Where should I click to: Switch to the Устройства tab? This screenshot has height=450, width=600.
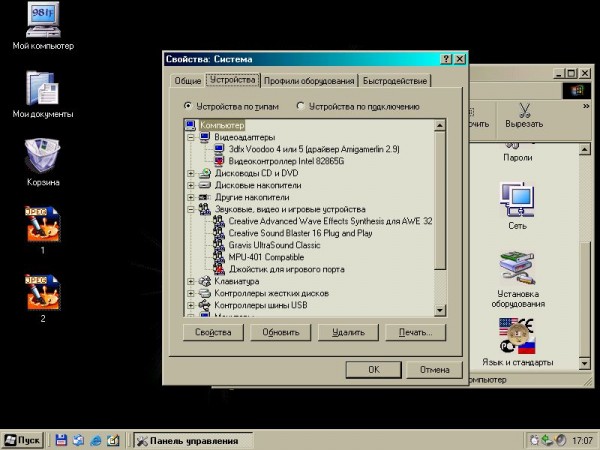click(233, 80)
